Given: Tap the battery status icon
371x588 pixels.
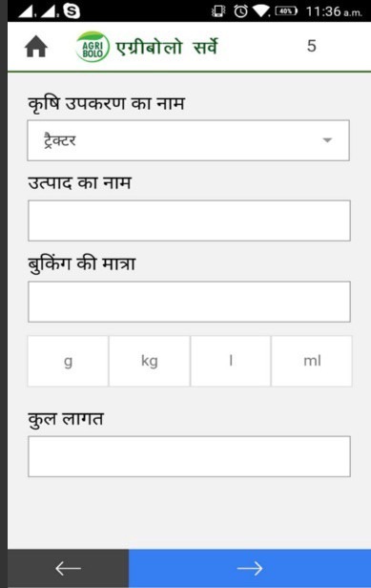Looking at the screenshot, I should (x=286, y=11).
